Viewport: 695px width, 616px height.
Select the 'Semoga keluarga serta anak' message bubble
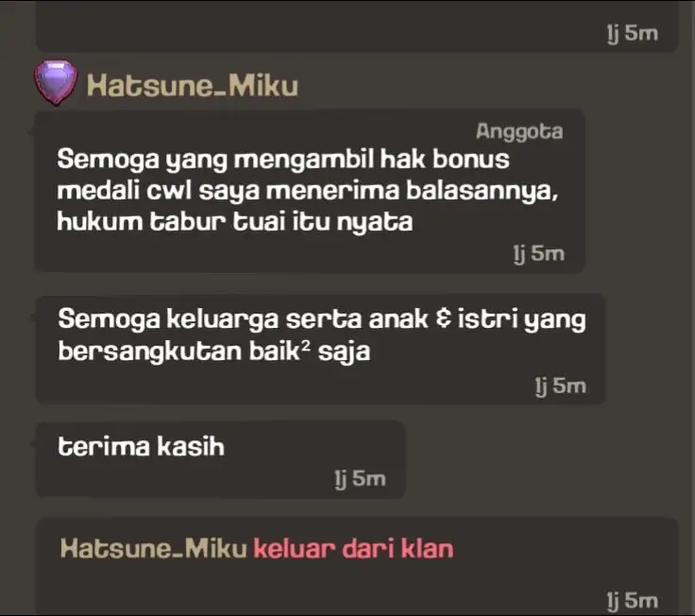point(320,349)
